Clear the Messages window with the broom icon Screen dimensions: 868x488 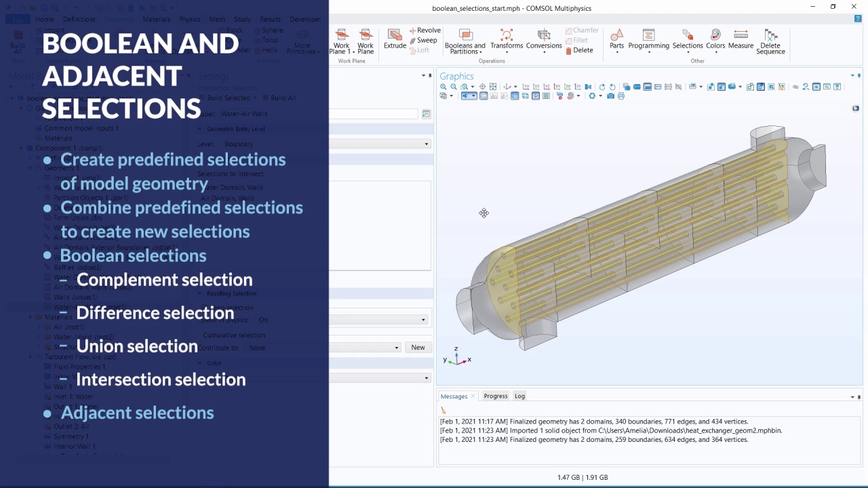(443, 410)
